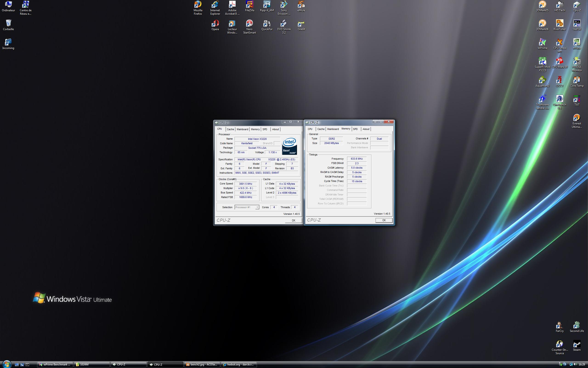Open About tab in left CPU-Z window
This screenshot has height=368, width=588.
(275, 129)
